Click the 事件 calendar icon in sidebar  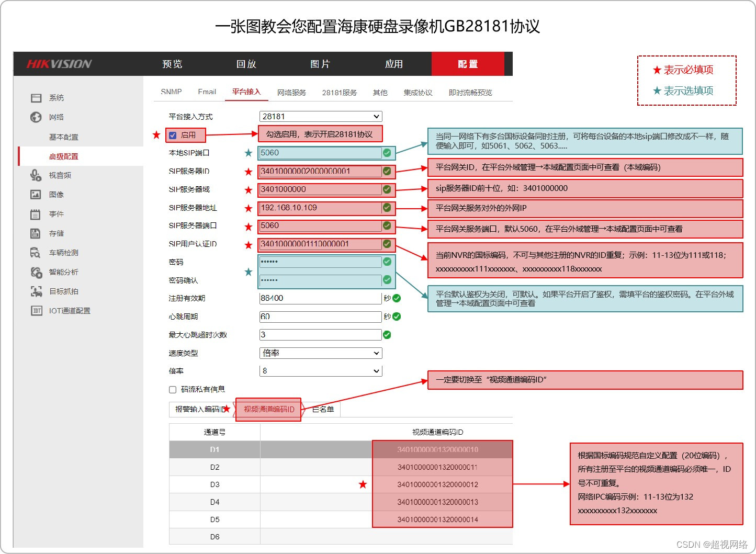point(36,214)
